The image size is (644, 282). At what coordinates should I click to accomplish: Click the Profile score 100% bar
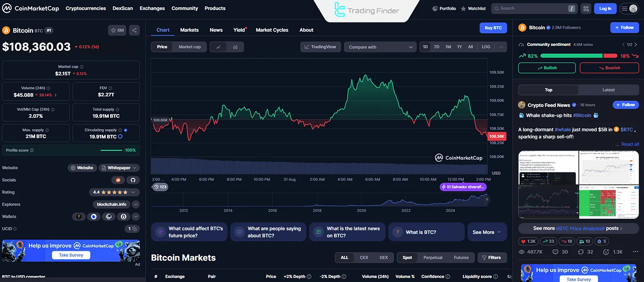tap(111, 150)
